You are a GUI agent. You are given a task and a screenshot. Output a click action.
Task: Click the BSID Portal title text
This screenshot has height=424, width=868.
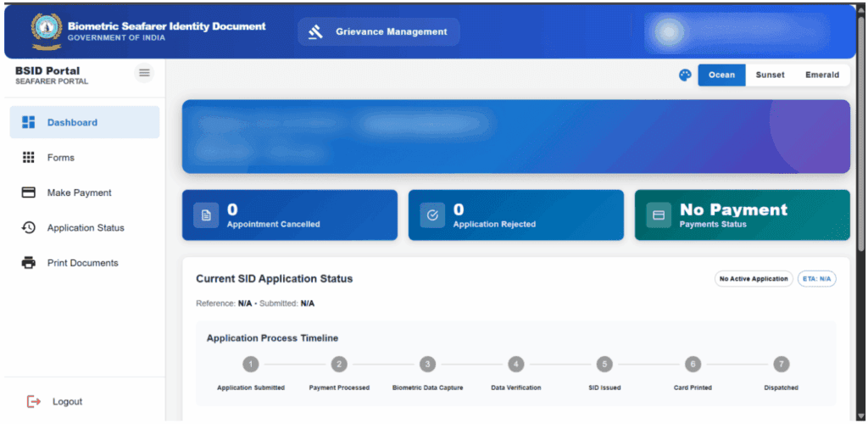(x=47, y=71)
